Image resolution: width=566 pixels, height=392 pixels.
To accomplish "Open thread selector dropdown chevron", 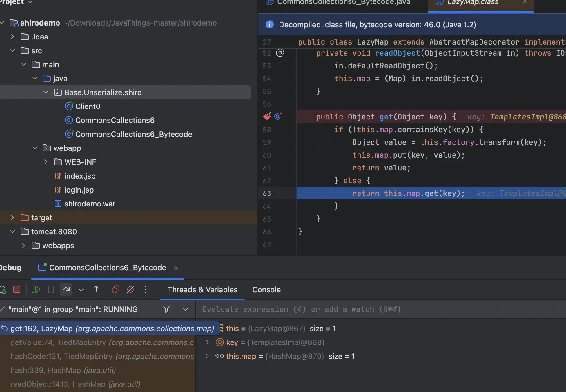I will point(186,310).
